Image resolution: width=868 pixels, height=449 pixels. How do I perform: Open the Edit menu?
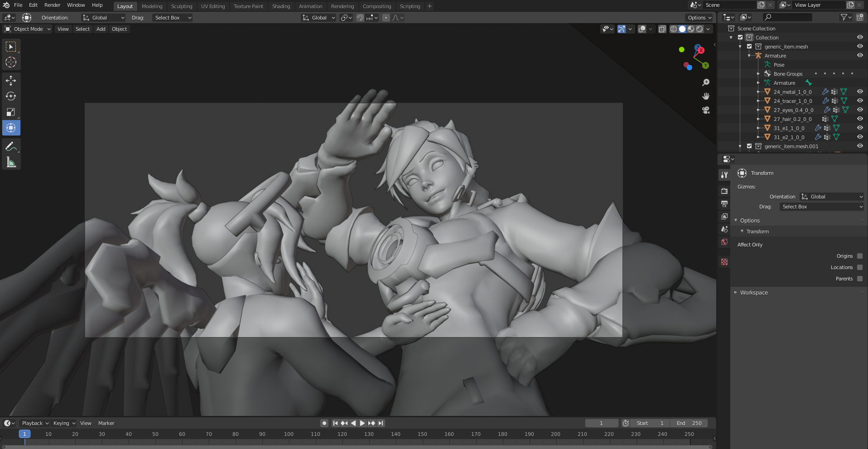pyautogui.click(x=34, y=5)
